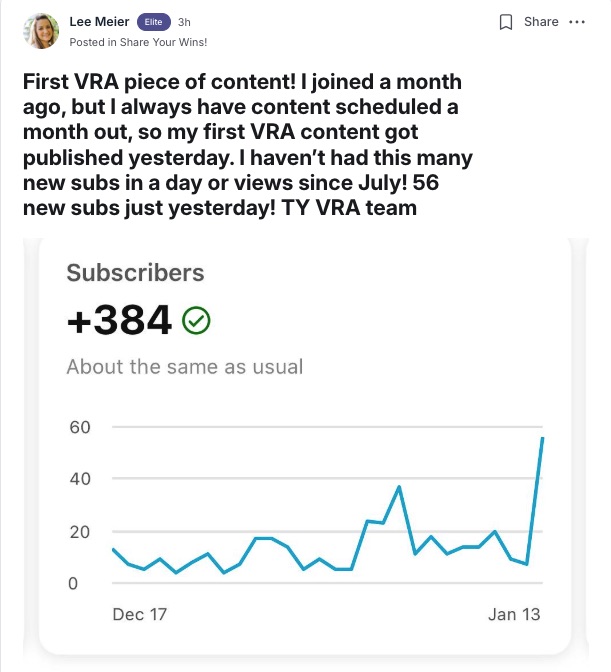Click the green checkmark beside +384
The height and width of the screenshot is (672, 611).
197,320
